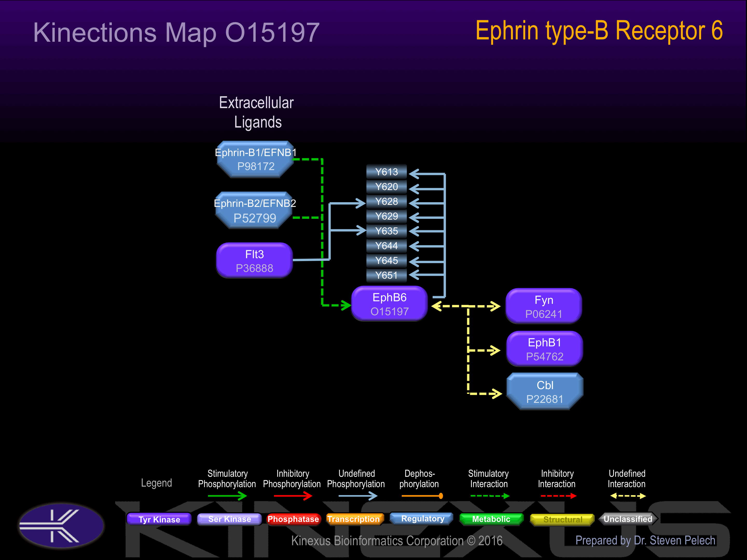747x560 pixels.
Task: Click the Undefined Interaction legend text
Action: click(627, 479)
